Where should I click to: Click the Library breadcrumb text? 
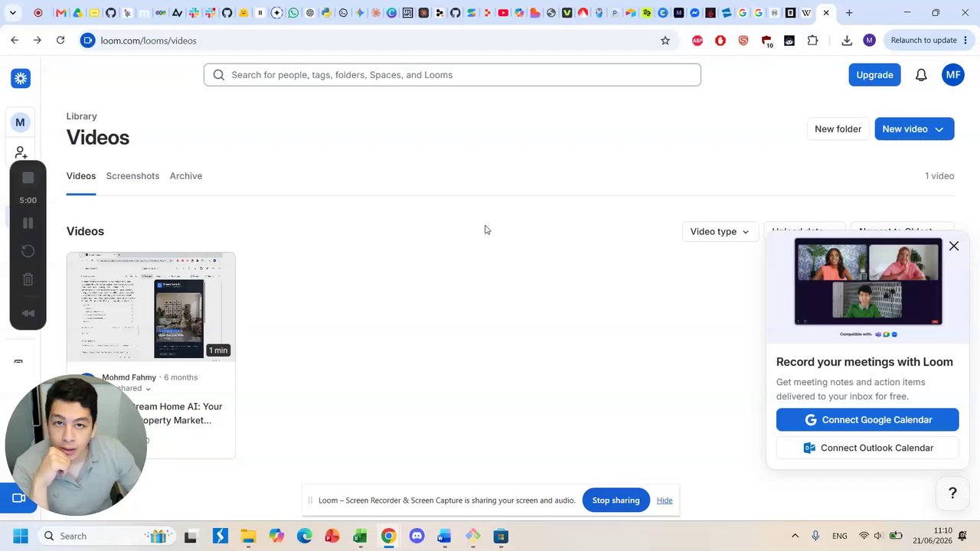pos(82,116)
